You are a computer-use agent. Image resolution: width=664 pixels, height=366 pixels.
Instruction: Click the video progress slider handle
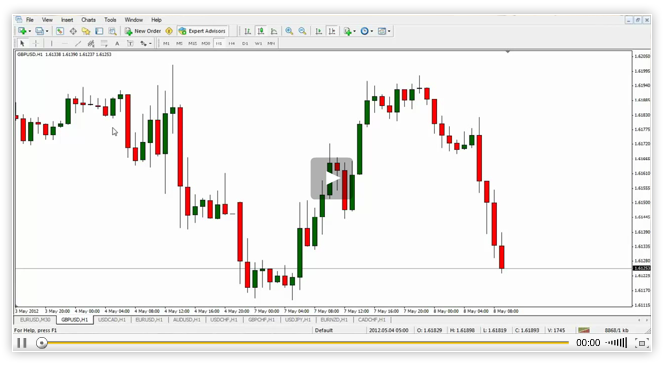[42, 343]
